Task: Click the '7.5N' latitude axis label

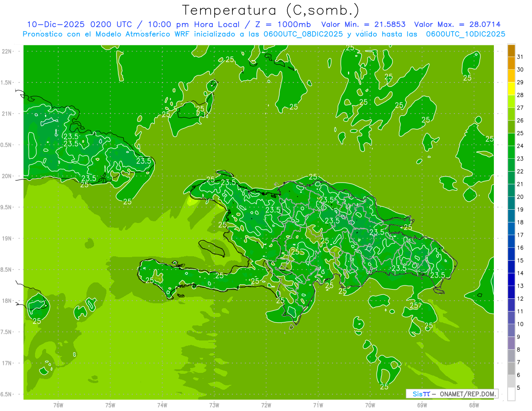Action: click(x=7, y=332)
